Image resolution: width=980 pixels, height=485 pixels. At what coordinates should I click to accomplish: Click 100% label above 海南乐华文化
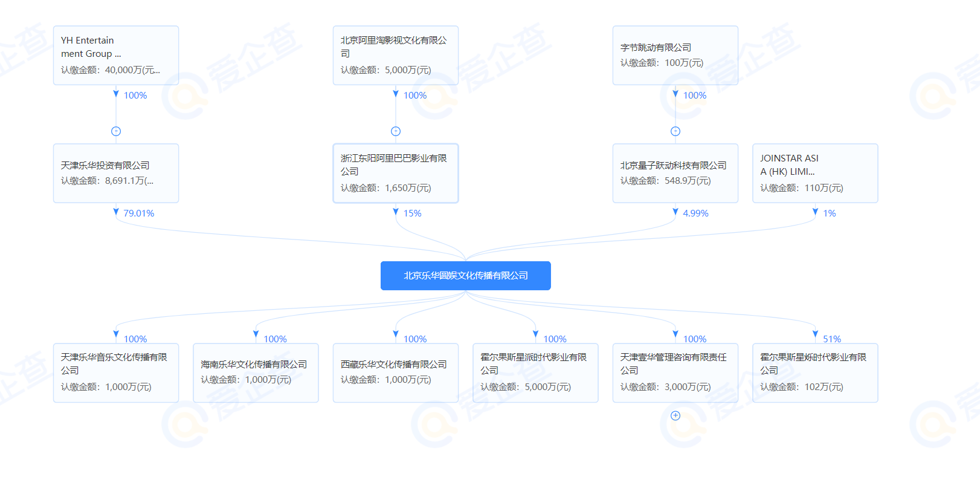pos(275,339)
